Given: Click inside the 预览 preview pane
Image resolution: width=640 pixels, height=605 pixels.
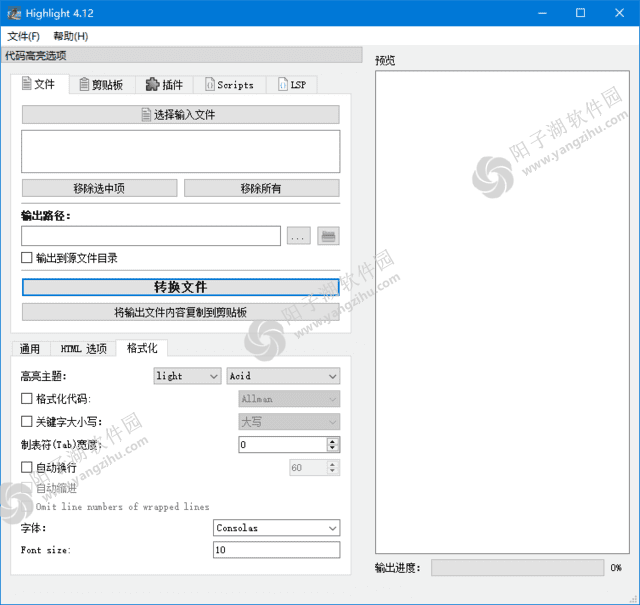Looking at the screenshot, I should coord(502,312).
